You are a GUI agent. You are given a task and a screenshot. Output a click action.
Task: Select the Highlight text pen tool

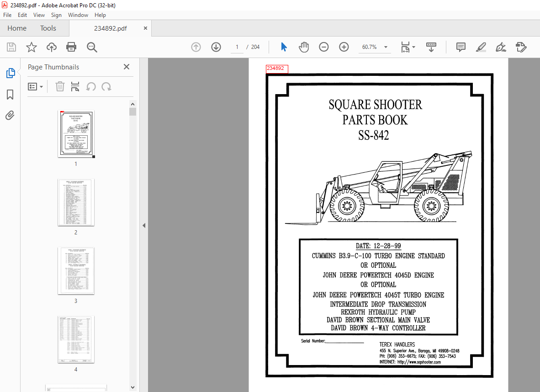click(x=481, y=47)
